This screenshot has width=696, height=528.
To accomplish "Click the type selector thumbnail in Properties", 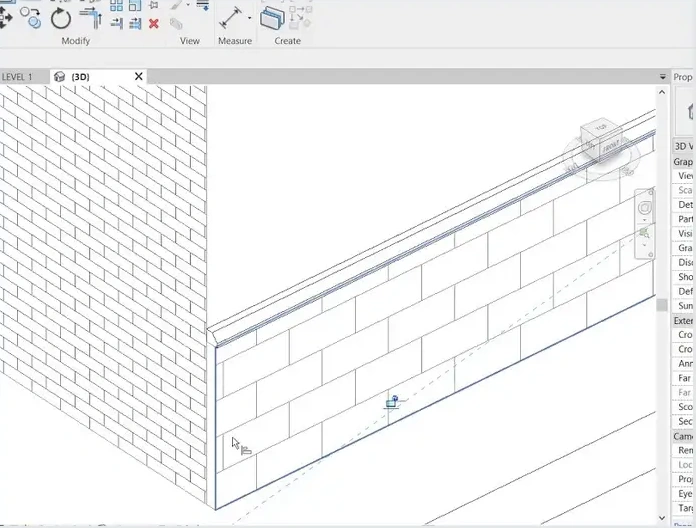I will 685,111.
